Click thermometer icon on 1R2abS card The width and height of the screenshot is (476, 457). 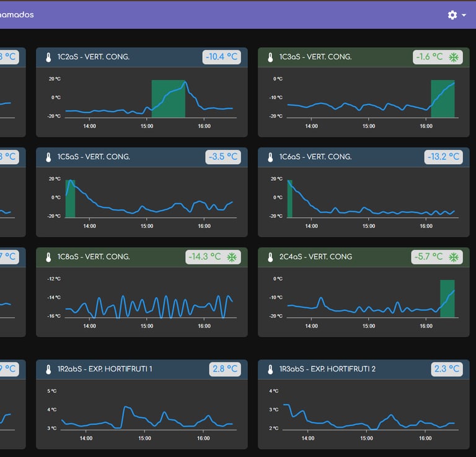click(48, 369)
